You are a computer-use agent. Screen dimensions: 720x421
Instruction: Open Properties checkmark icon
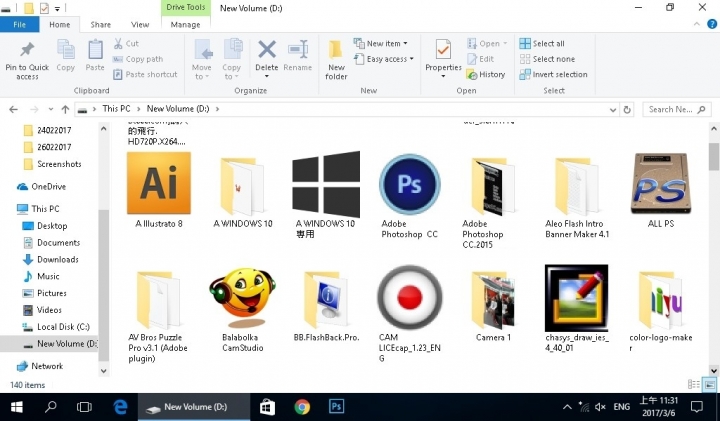tap(443, 50)
